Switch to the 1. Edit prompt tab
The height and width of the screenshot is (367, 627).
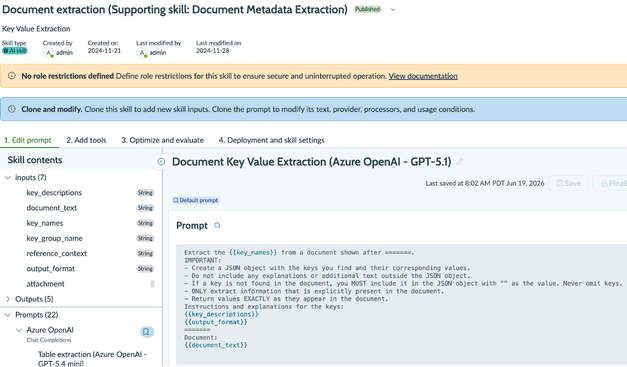[x=28, y=140]
